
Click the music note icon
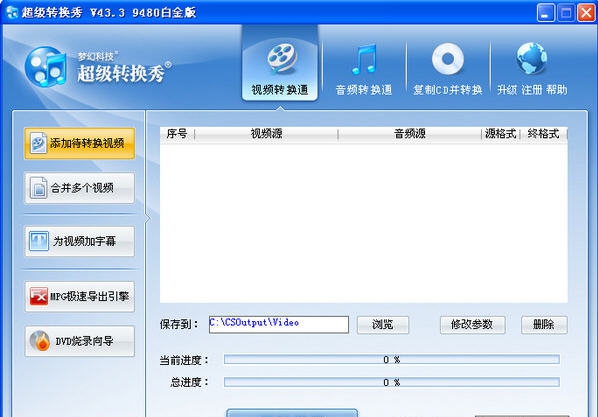(364, 59)
